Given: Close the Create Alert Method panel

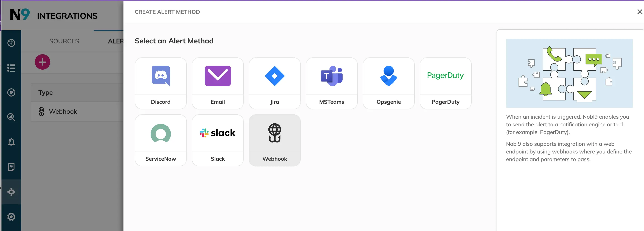Looking at the screenshot, I should click(x=639, y=12).
